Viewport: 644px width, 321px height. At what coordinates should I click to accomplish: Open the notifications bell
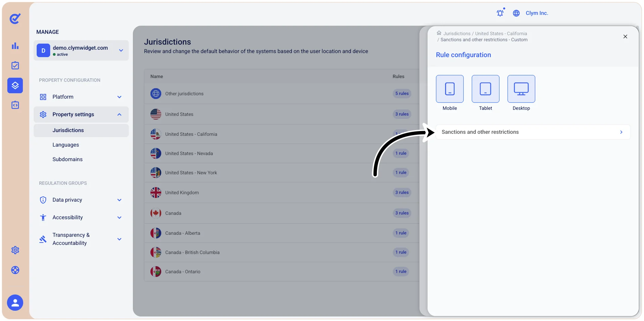(500, 13)
